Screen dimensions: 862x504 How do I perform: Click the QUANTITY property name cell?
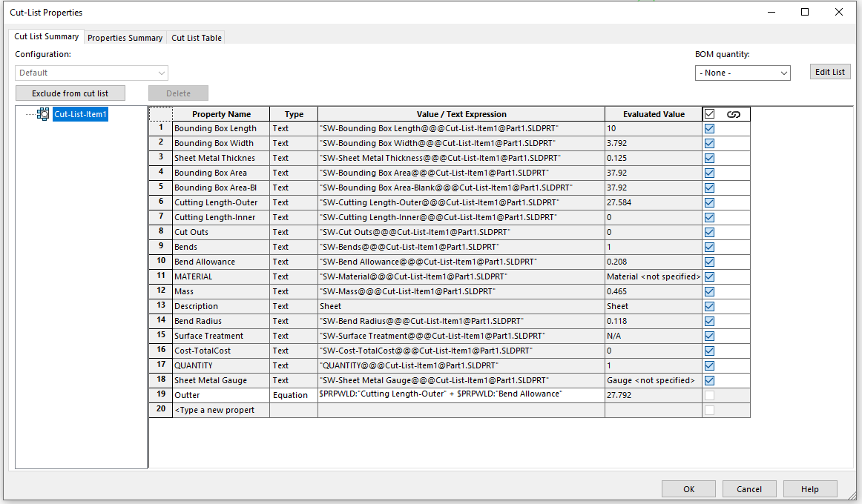click(221, 365)
